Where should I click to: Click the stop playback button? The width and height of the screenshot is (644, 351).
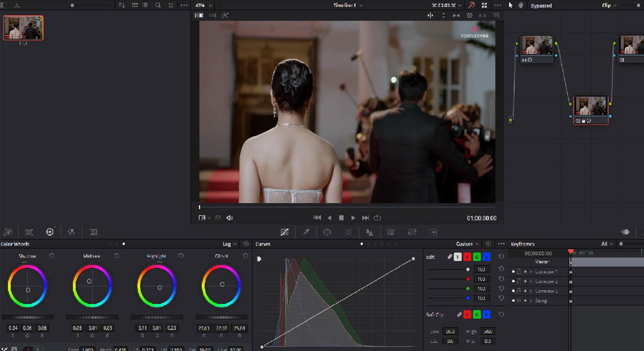pyautogui.click(x=341, y=218)
